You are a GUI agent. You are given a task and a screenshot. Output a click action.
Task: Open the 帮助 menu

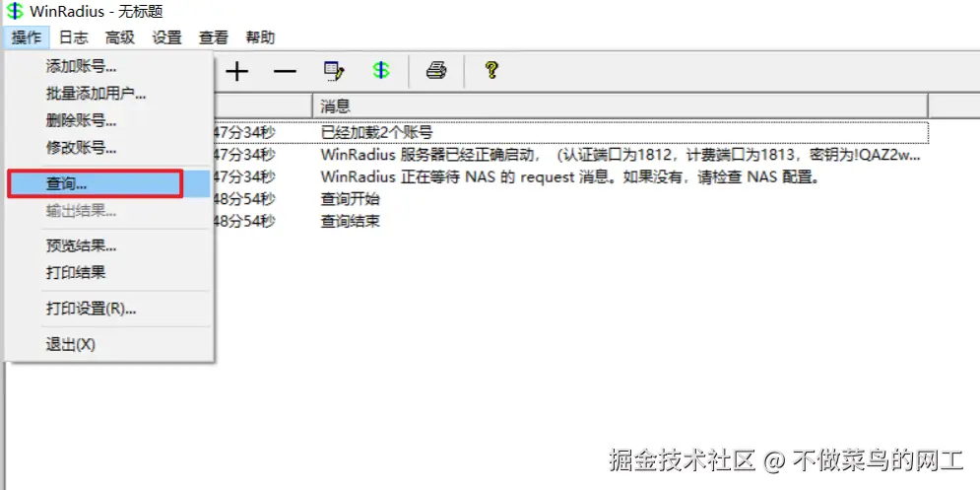[x=260, y=37]
